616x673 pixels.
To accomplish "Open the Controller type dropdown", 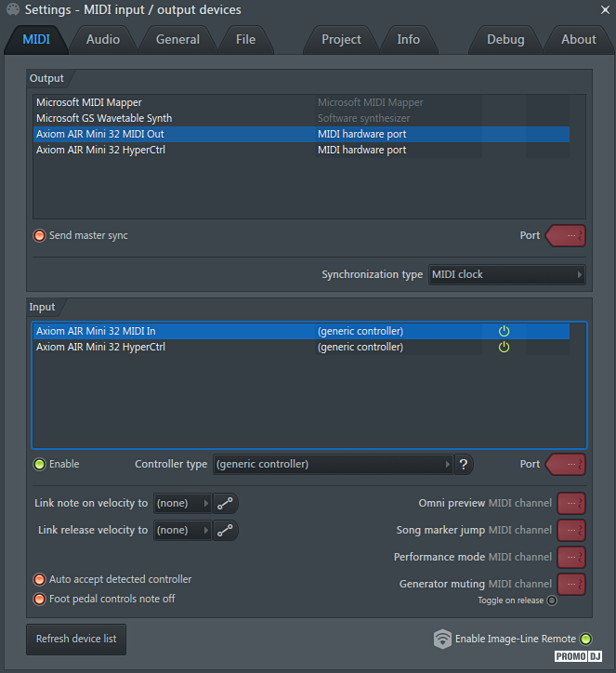I will 333,464.
